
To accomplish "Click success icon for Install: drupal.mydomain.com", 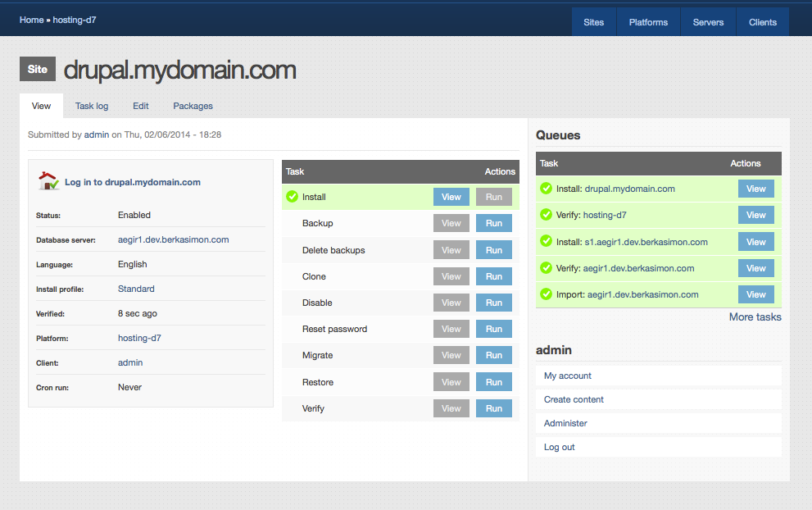I will (x=546, y=188).
